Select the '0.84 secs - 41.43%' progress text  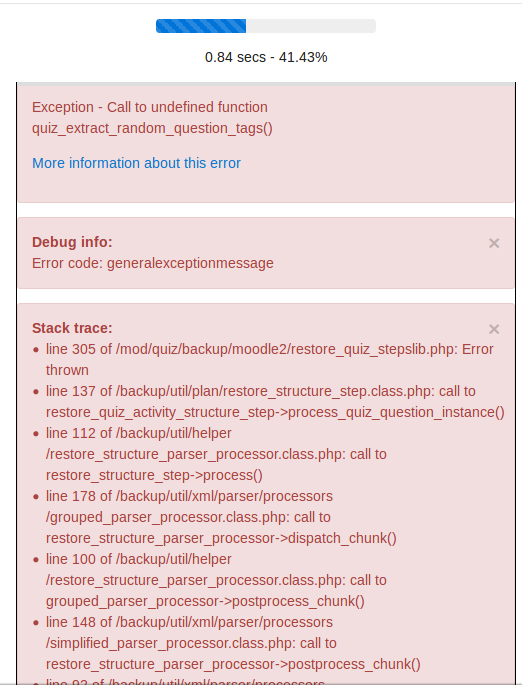(x=266, y=57)
